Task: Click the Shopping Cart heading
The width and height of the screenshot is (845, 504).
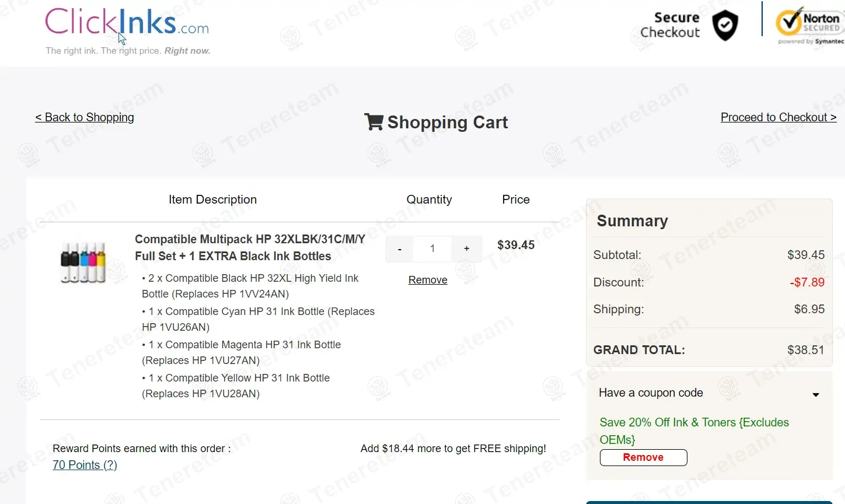Action: 448,123
